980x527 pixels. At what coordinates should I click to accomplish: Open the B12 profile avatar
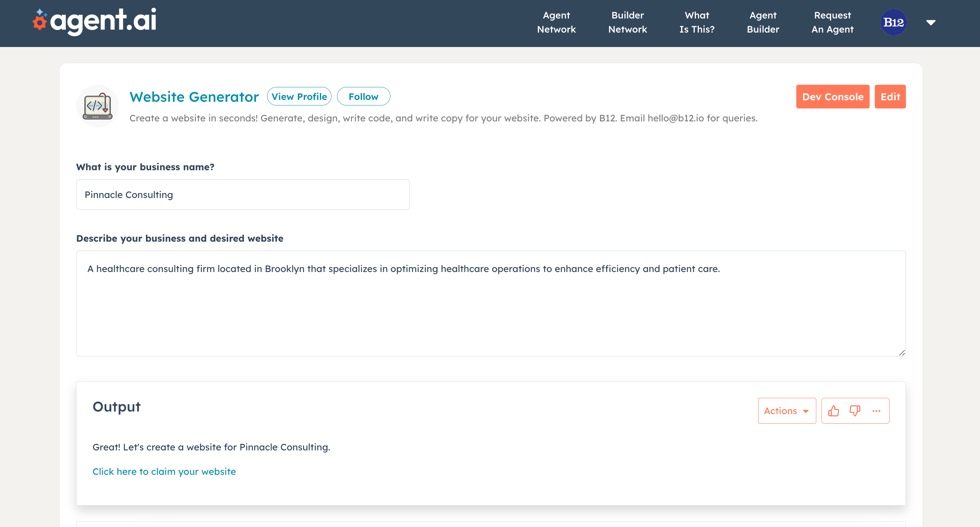(893, 23)
